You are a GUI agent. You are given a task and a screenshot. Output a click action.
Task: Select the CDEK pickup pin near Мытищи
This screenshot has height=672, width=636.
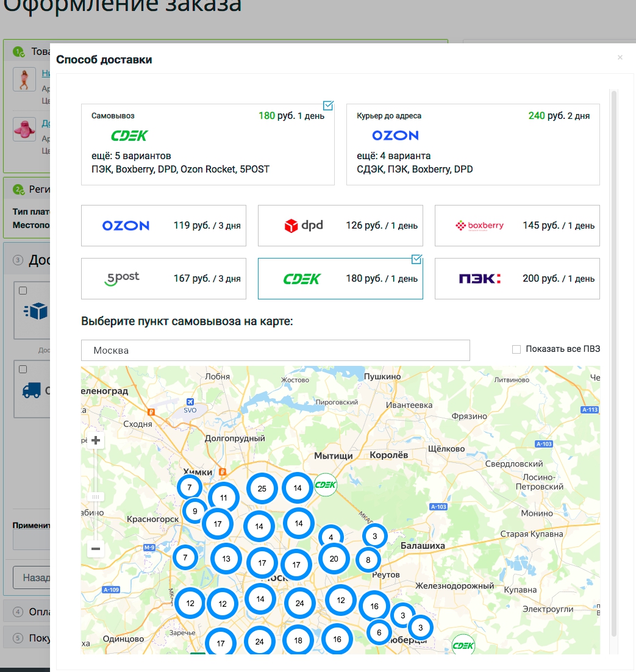click(325, 485)
